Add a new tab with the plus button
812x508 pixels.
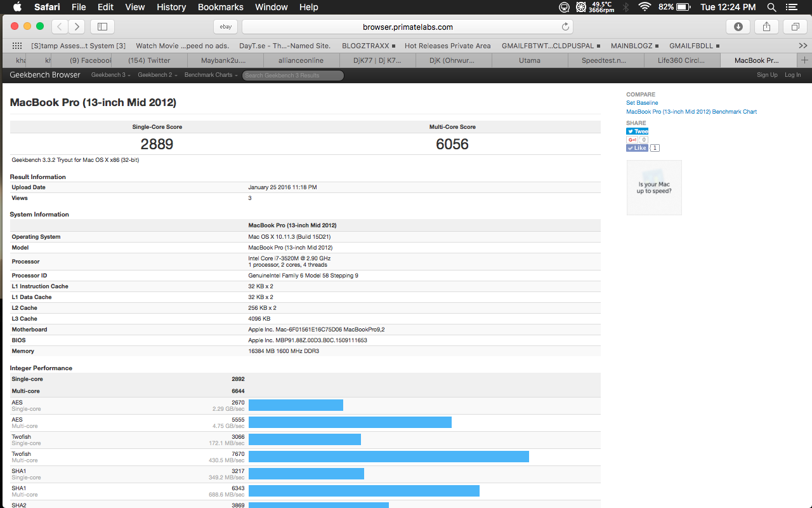point(804,60)
